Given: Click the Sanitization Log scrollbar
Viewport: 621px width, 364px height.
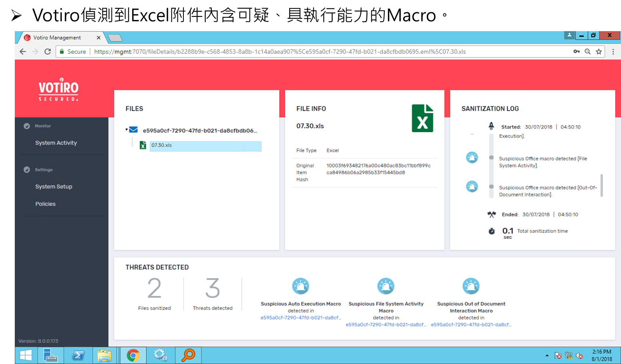Looking at the screenshot, I should (x=601, y=185).
